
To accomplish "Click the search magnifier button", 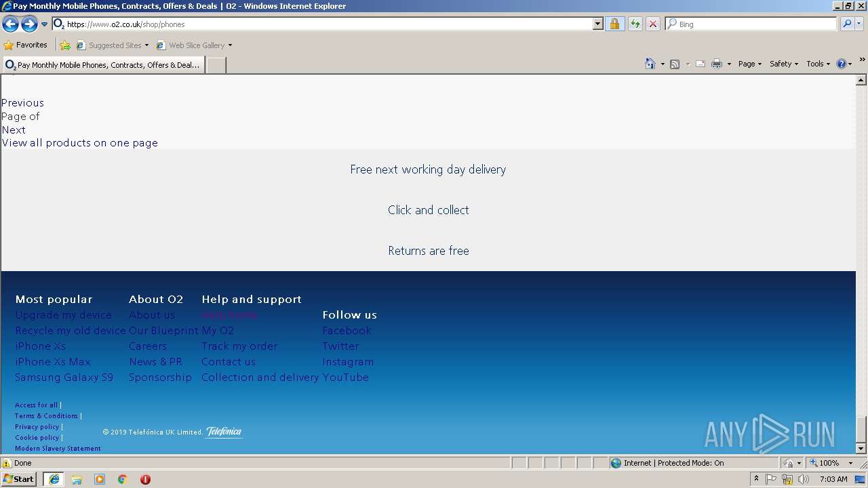I will click(847, 24).
